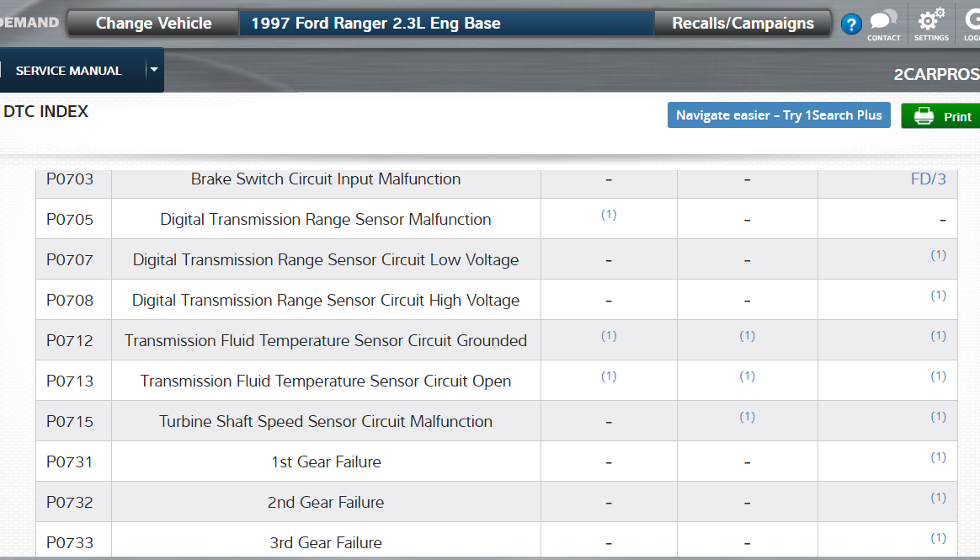Expand the Service Manual dropdown arrow
The width and height of the screenshot is (980, 560).
[x=153, y=70]
